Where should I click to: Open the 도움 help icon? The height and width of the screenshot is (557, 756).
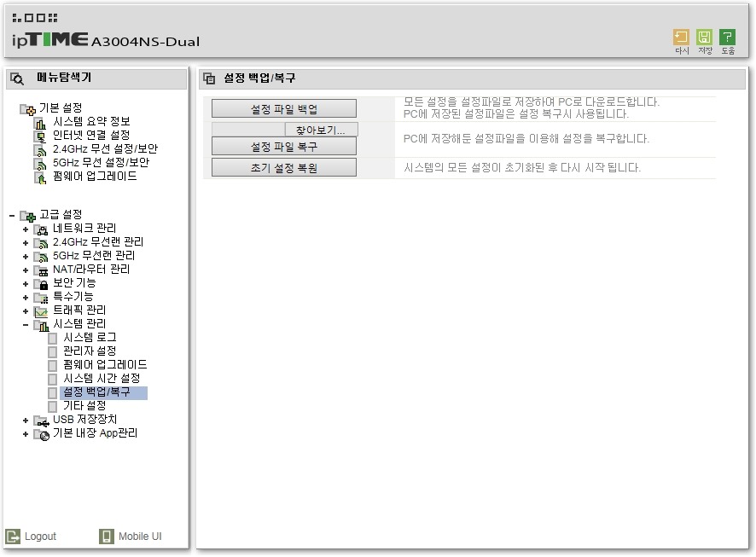click(x=727, y=37)
